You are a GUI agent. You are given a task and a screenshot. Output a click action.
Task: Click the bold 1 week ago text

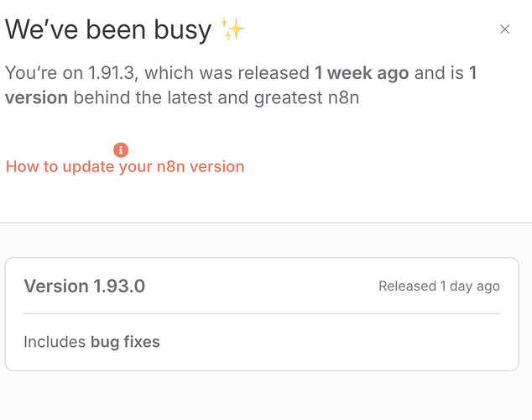362,73
